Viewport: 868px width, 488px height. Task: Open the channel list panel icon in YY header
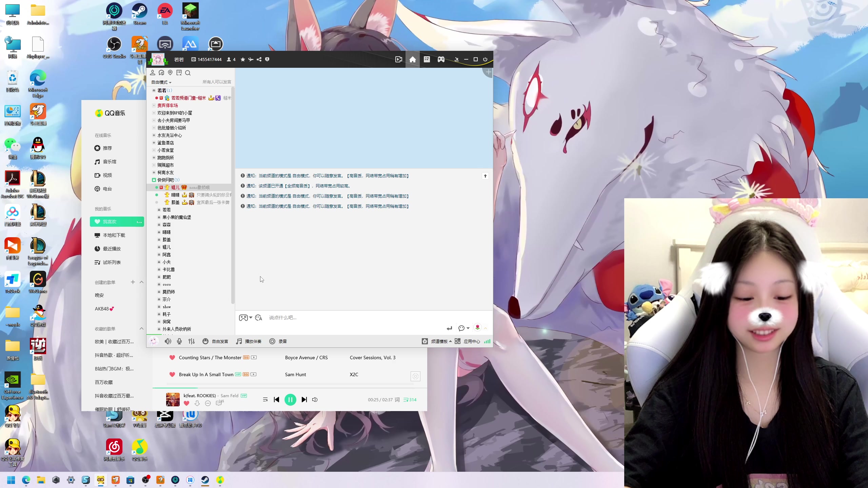[427, 59]
